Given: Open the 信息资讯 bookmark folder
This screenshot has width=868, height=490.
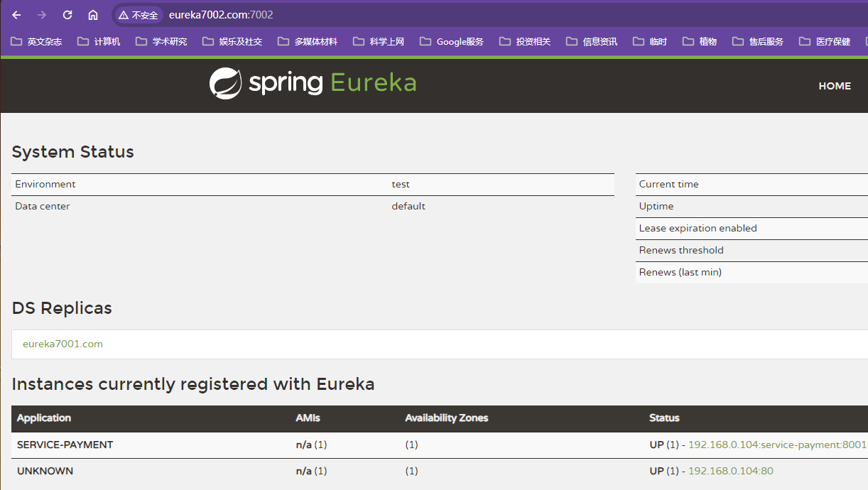Looking at the screenshot, I should [592, 42].
